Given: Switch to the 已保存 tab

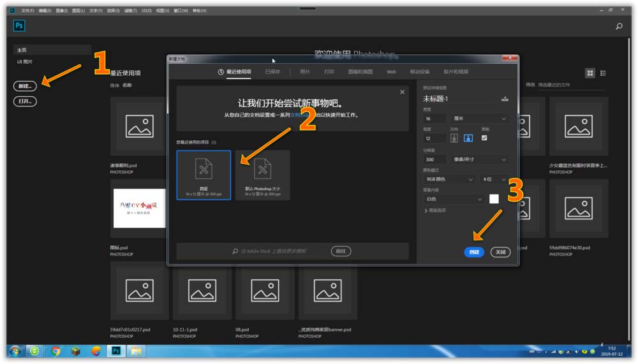Looking at the screenshot, I should coord(272,72).
